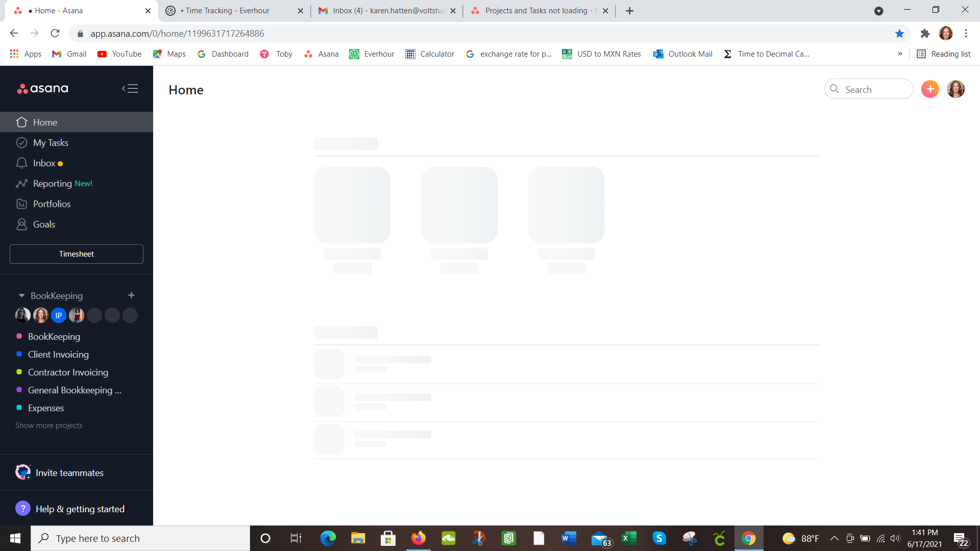Open Portfolios in the sidebar
This screenshot has height=551, width=980.
pyautogui.click(x=52, y=204)
